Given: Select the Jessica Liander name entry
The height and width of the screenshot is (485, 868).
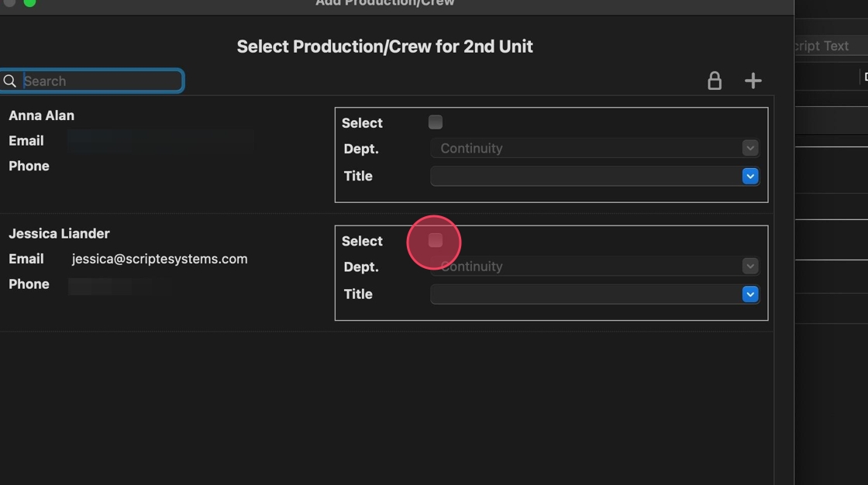Looking at the screenshot, I should 59,233.
